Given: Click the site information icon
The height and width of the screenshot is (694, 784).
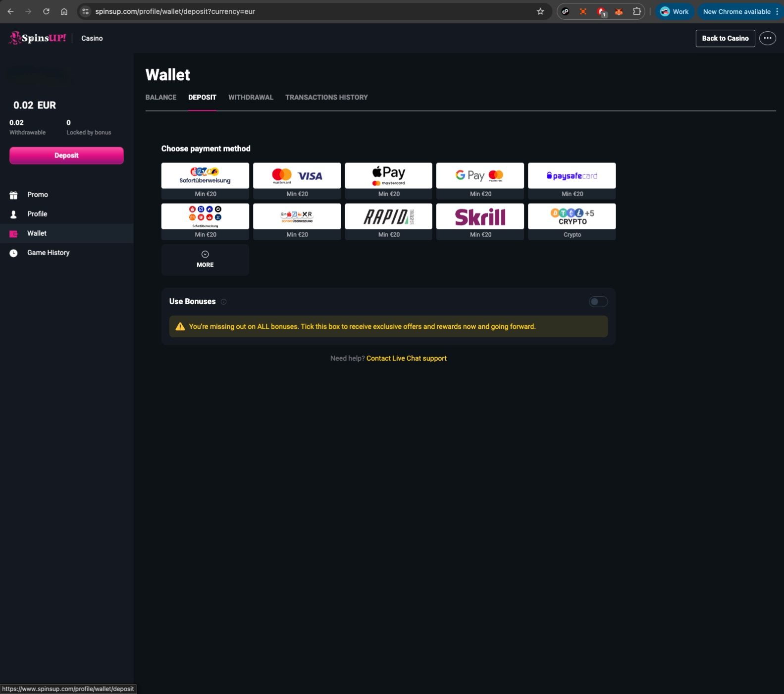Looking at the screenshot, I should [x=86, y=11].
